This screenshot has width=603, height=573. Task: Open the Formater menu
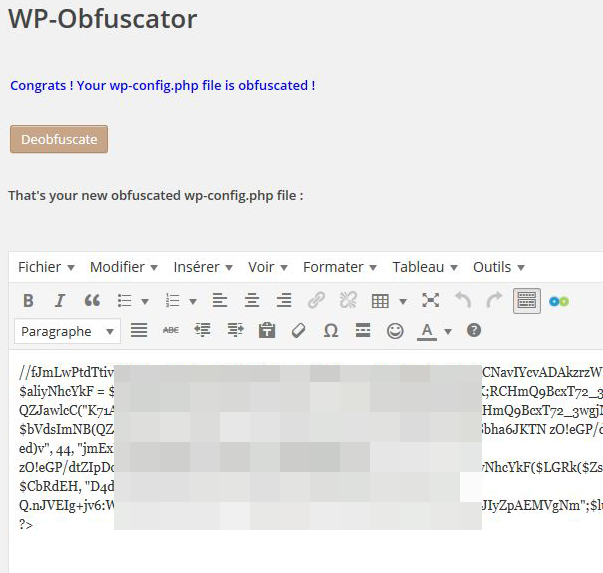340,267
